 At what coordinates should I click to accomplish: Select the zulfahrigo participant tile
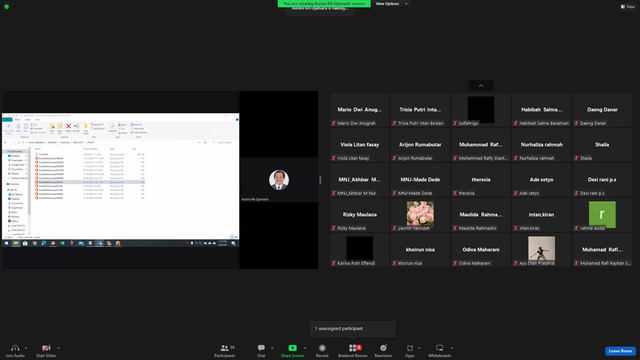click(x=481, y=110)
